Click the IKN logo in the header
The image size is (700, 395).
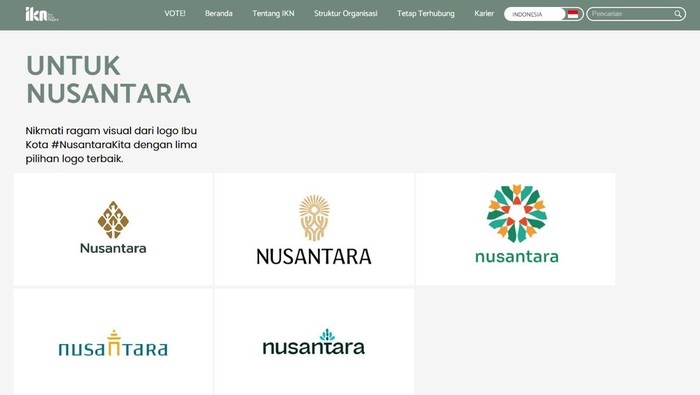click(42, 14)
